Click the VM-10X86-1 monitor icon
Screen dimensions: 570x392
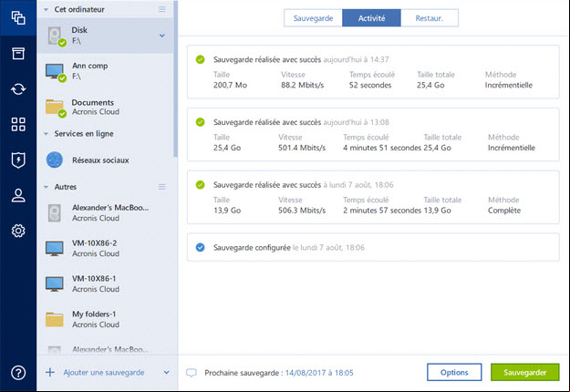(x=55, y=284)
